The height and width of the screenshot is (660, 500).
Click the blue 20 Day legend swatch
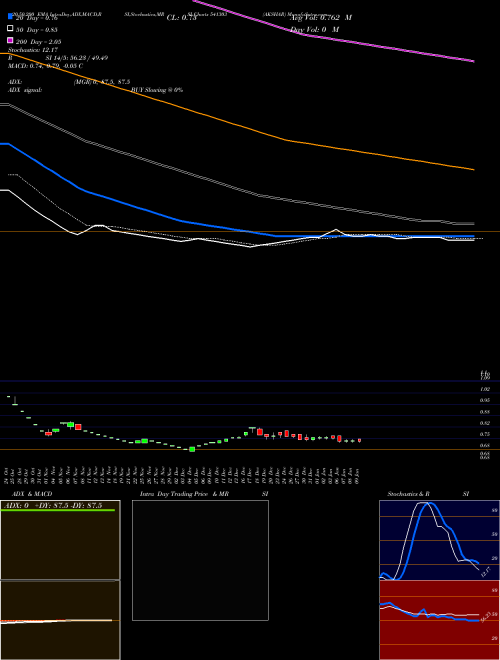point(10,16)
